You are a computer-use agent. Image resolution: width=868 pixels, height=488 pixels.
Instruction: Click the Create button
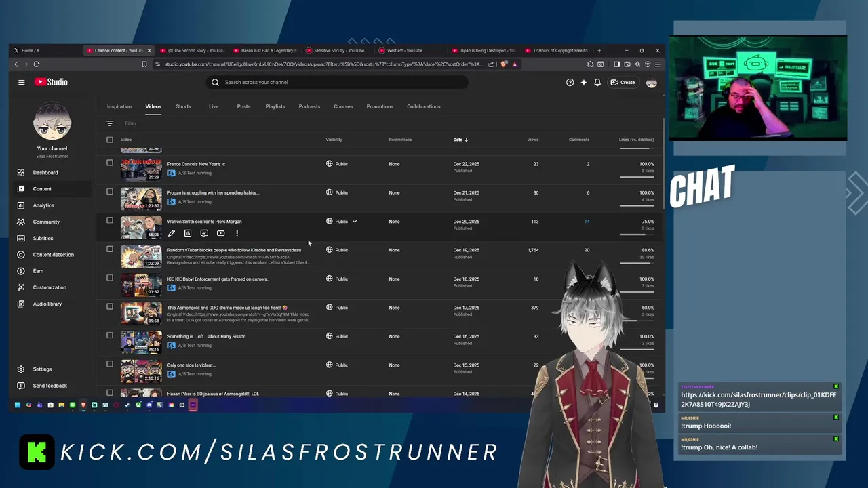623,82
